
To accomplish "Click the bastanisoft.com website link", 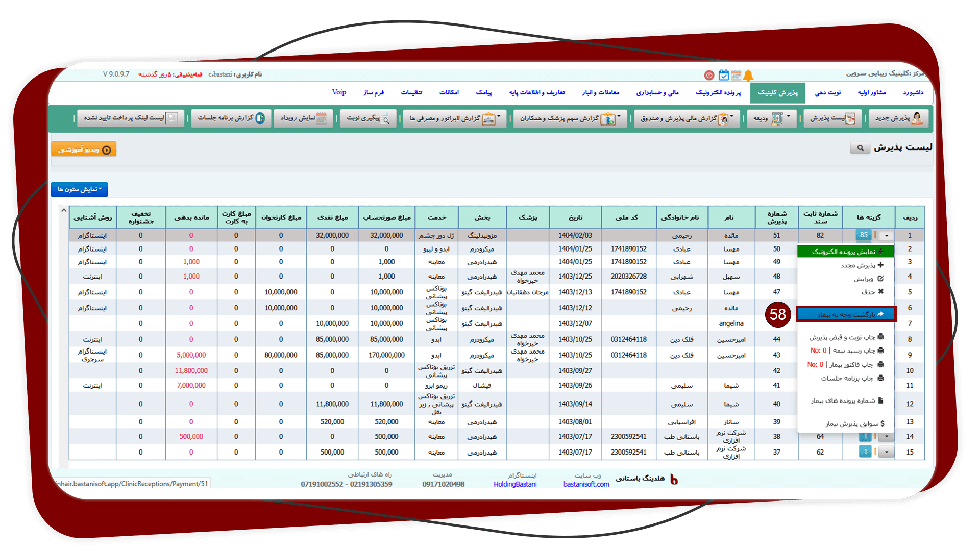I will (x=586, y=484).
